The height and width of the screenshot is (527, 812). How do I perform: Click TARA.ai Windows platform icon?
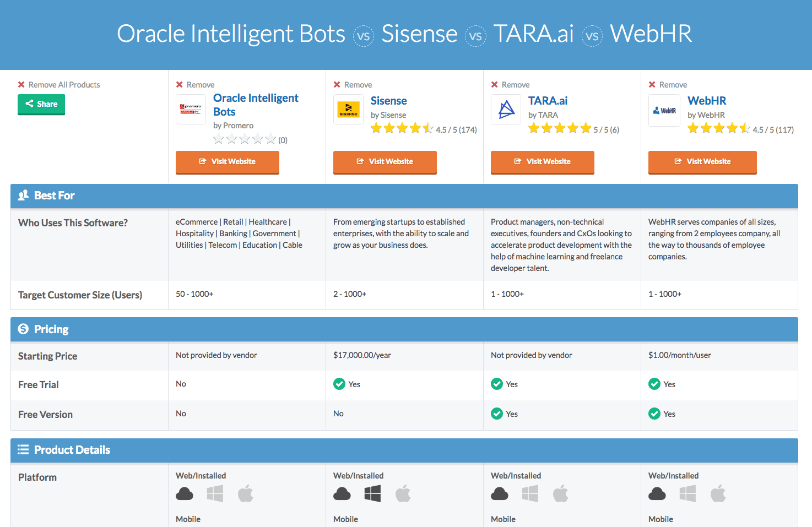(x=530, y=493)
